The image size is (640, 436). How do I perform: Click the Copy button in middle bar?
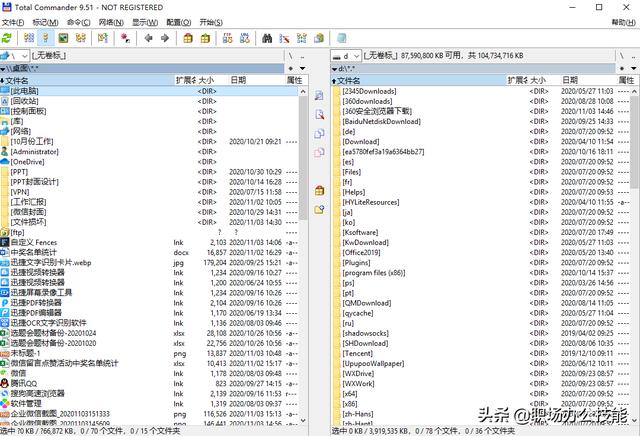[x=319, y=133]
